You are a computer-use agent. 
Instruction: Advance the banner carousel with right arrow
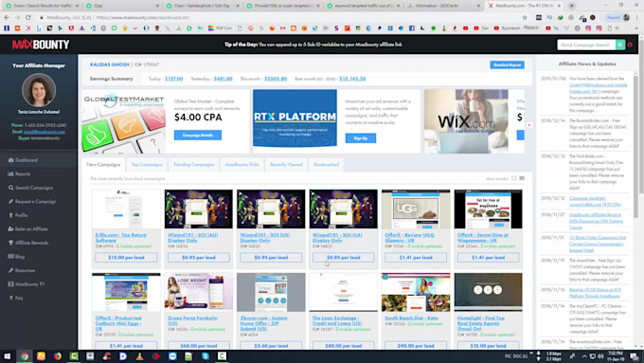pos(529,125)
